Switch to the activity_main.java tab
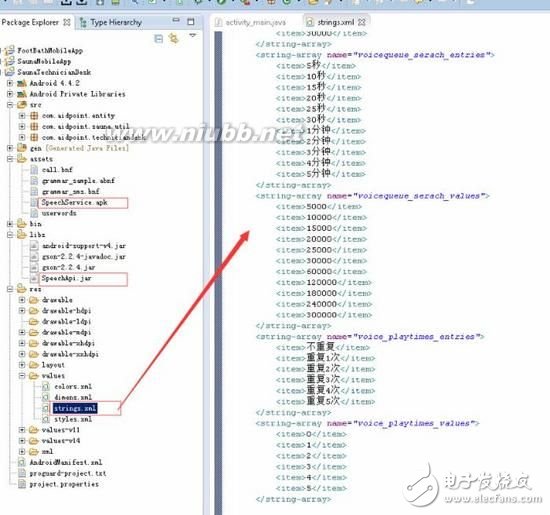The height and width of the screenshot is (515, 550). tap(250, 22)
